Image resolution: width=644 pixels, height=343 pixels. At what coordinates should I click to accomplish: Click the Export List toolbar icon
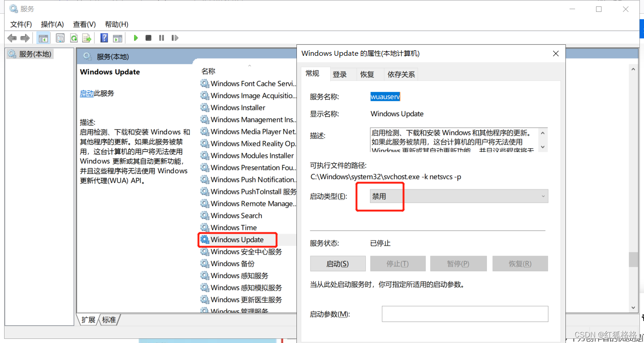tap(87, 38)
